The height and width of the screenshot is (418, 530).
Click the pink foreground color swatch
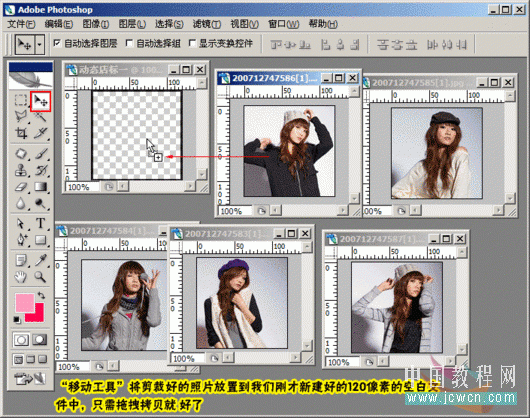(25, 302)
